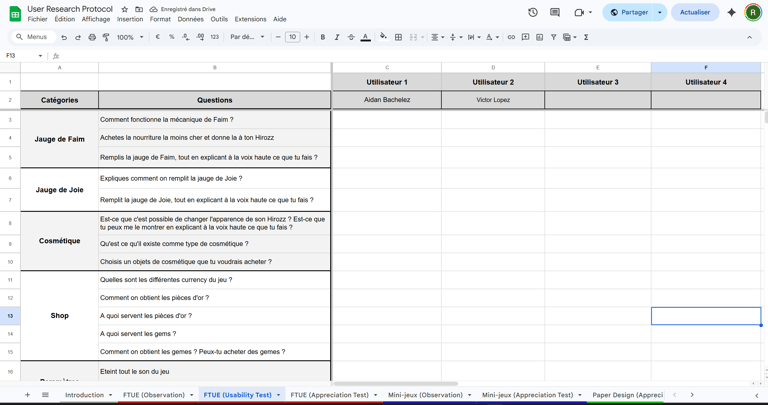This screenshot has height=405, width=768.
Task: Open Gemini sparkle assistant
Action: coord(731,12)
